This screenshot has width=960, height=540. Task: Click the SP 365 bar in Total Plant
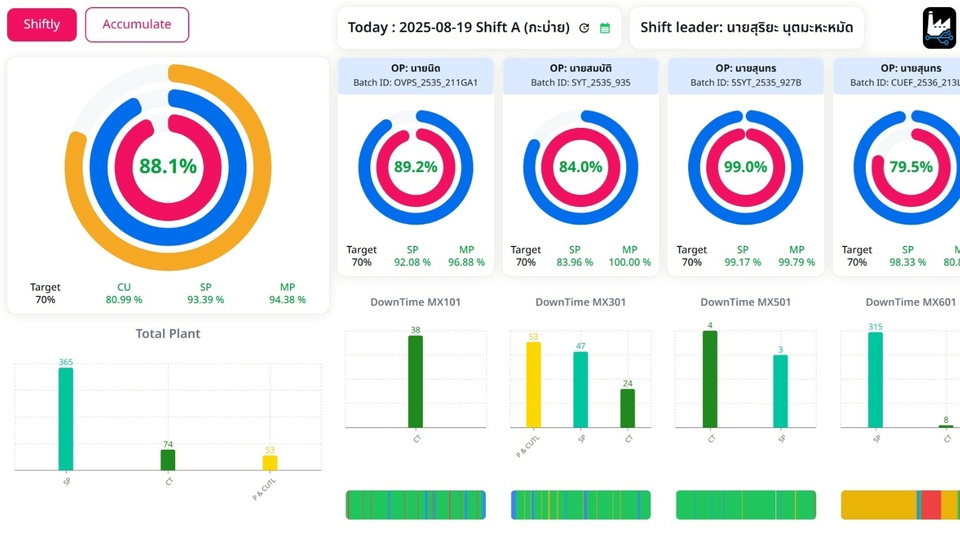tap(66, 418)
